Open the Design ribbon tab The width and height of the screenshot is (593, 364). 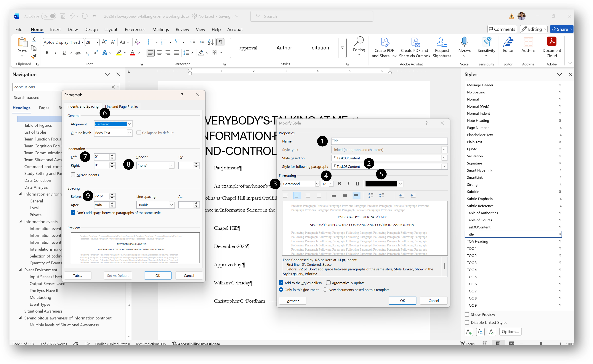pos(91,29)
